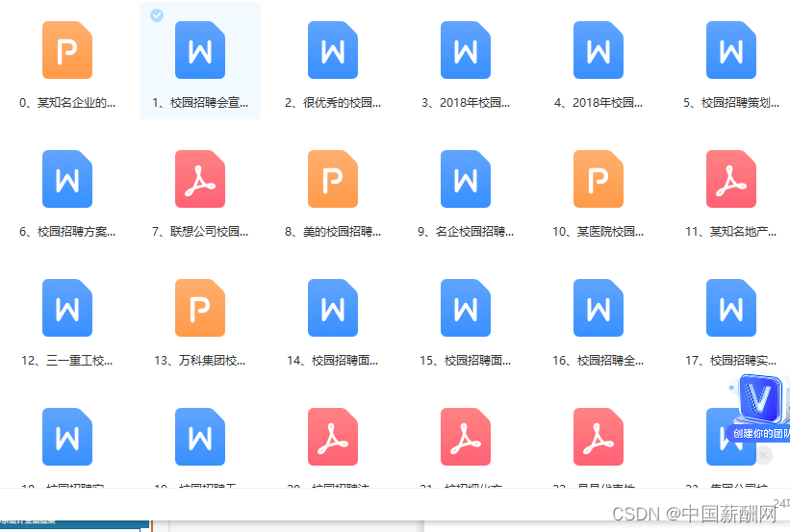
Task: Open PDF file 7、联想公司校园...
Action: point(200,179)
